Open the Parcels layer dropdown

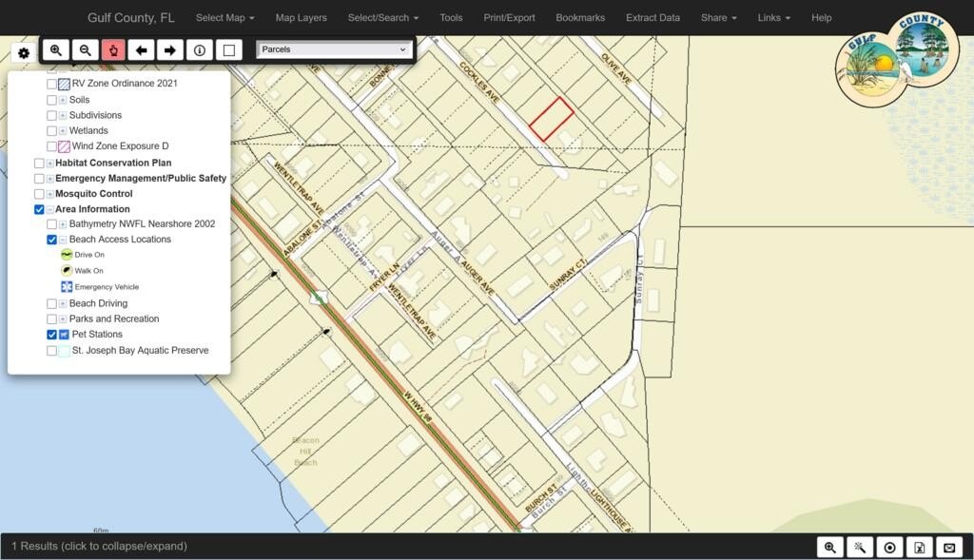[x=334, y=49]
